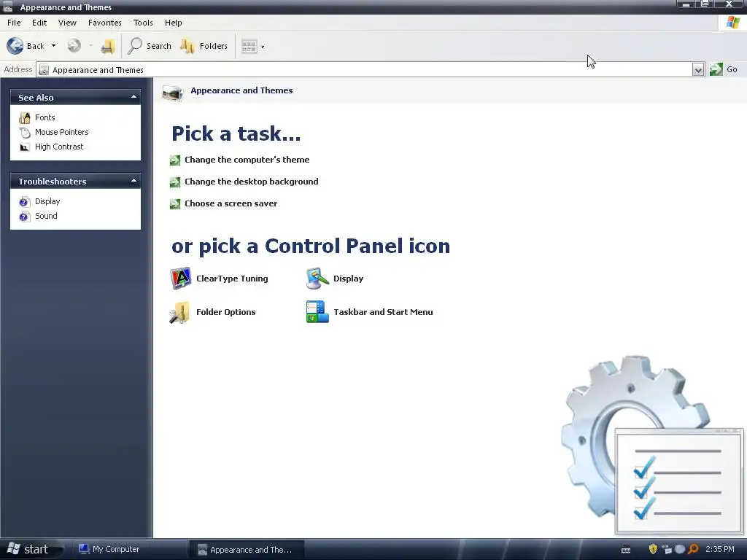
Task: Open ClearType Tuning label
Action: point(232,279)
